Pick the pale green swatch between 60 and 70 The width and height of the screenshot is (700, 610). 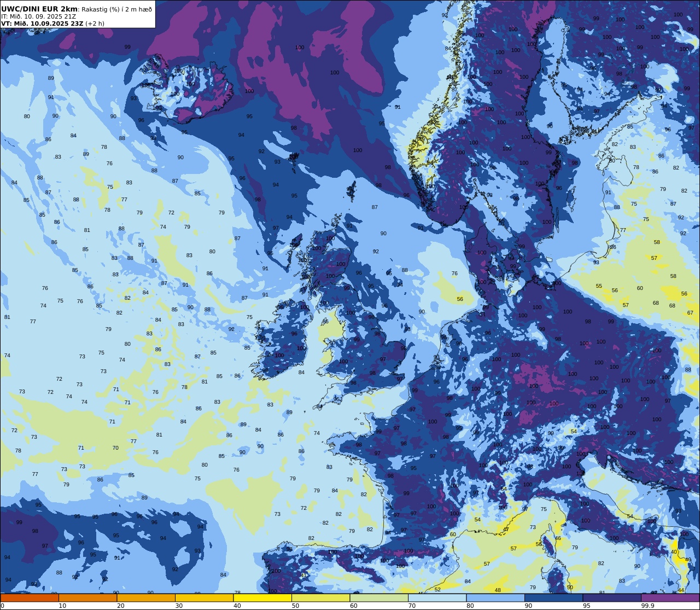pos(379,597)
